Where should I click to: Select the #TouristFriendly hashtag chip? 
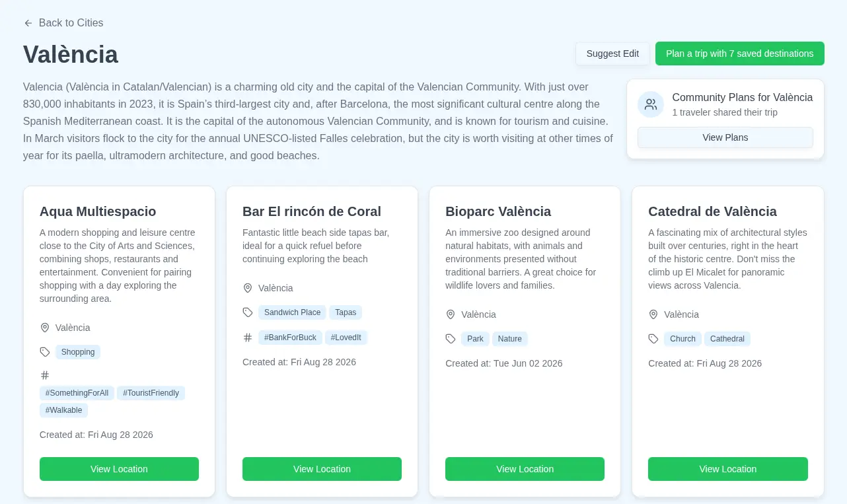(x=151, y=393)
